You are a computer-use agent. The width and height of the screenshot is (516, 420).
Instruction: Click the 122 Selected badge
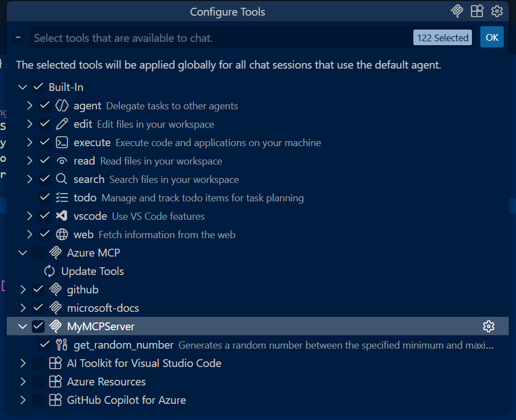pos(442,37)
